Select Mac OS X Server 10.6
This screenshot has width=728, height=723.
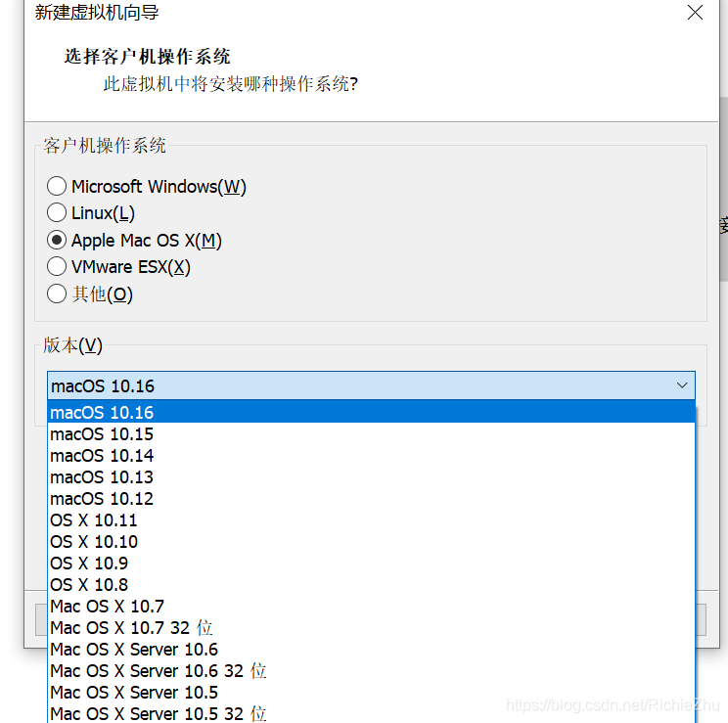[371, 650]
